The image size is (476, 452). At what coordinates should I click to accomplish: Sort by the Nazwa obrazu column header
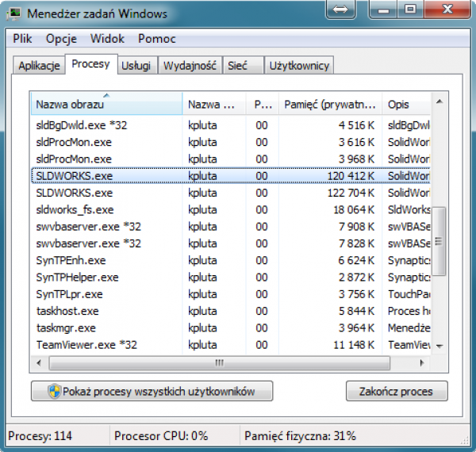pos(106,104)
